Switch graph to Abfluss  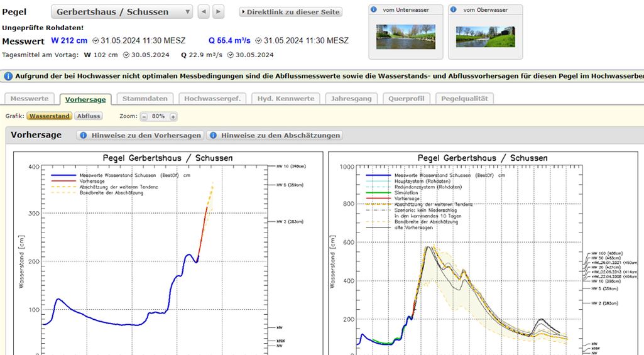click(89, 116)
